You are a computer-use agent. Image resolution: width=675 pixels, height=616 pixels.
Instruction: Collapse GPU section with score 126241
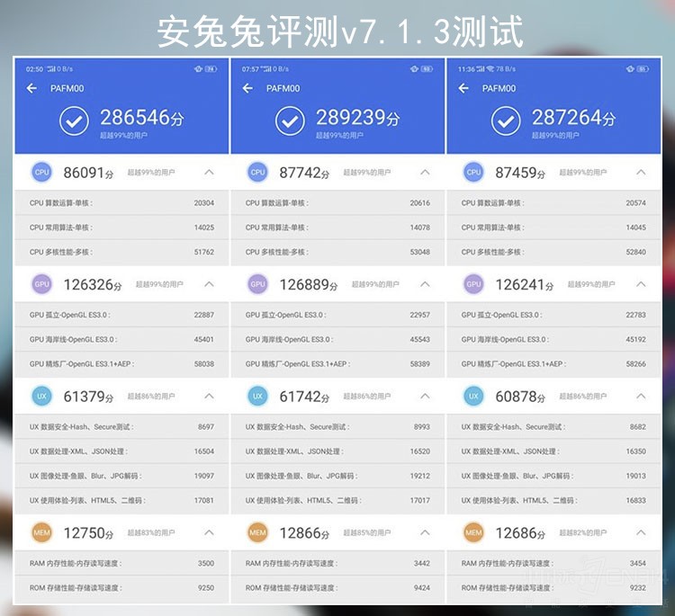(641, 284)
